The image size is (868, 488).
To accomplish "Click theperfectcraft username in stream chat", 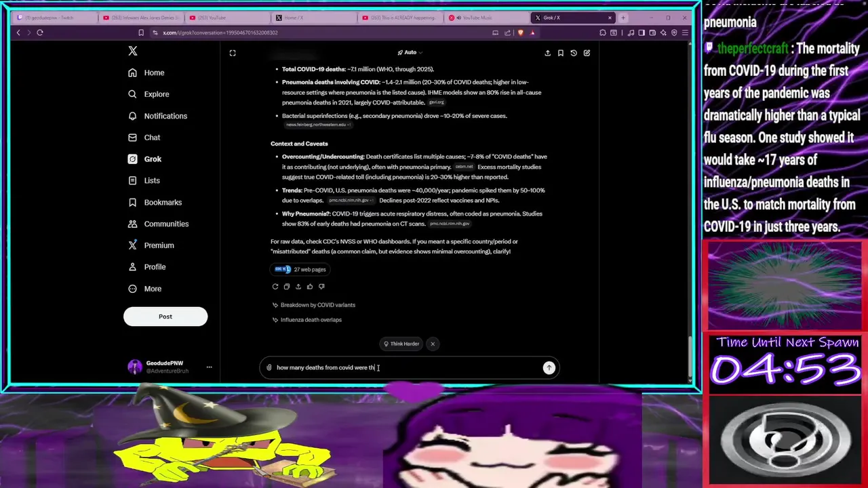I will [x=753, y=49].
